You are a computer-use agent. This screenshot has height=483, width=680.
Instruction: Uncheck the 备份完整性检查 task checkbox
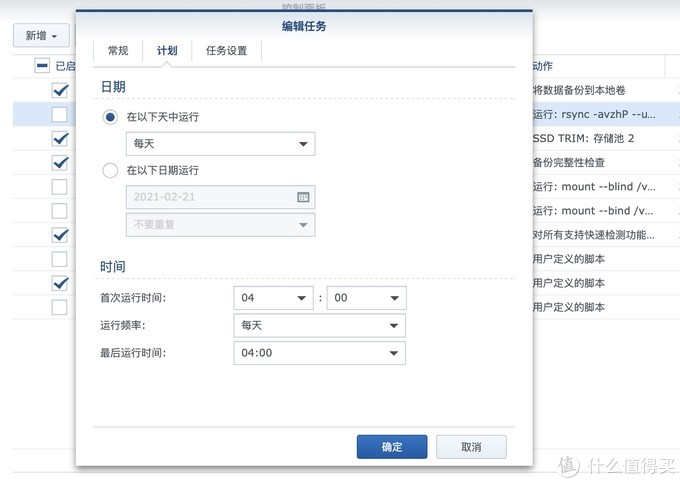60,163
